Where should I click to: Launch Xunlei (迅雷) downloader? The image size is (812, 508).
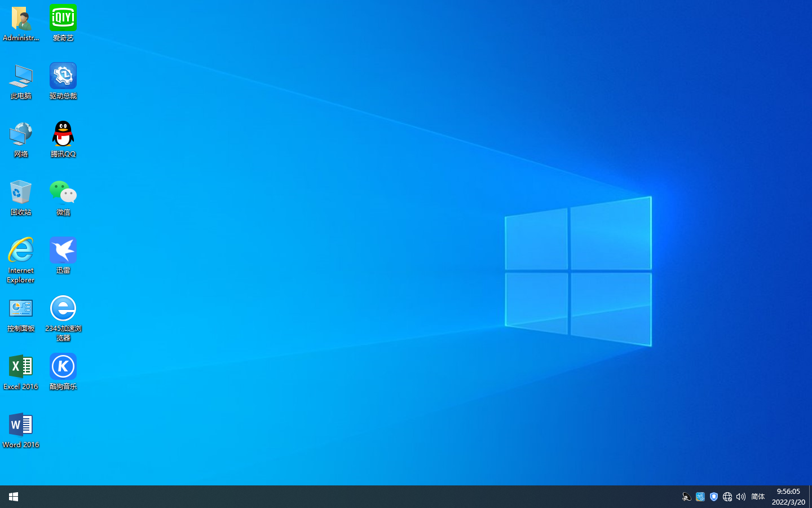pos(63,256)
